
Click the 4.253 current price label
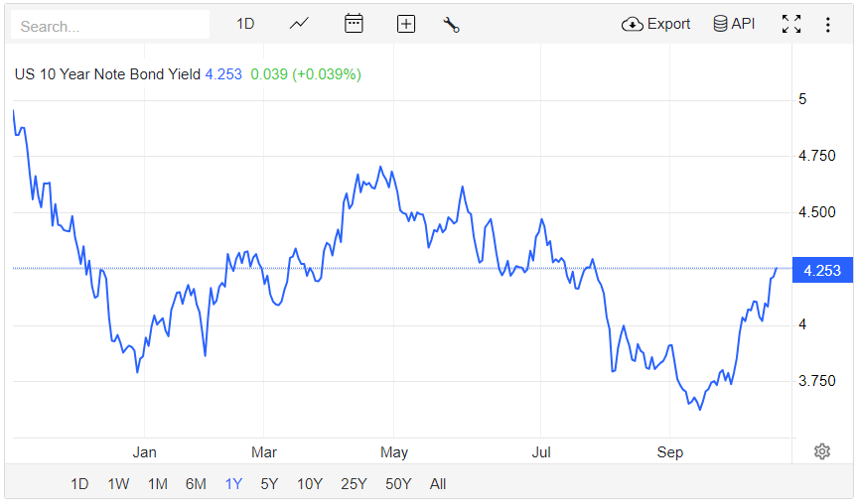pos(821,270)
